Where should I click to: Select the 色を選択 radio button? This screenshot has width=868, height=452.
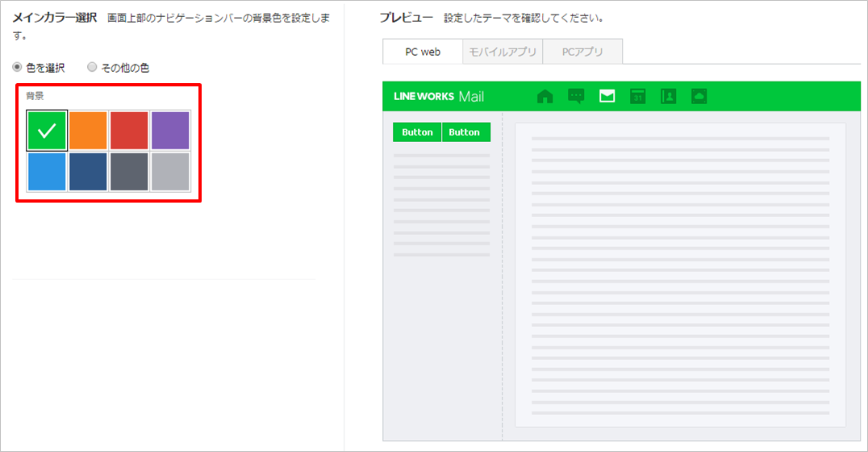click(x=18, y=68)
